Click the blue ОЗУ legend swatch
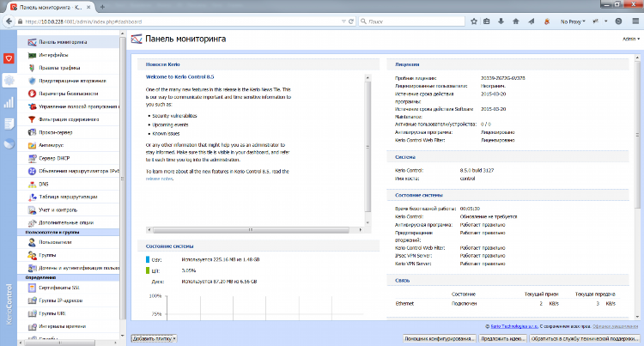Screen dimensions: 644x346 [148, 259]
